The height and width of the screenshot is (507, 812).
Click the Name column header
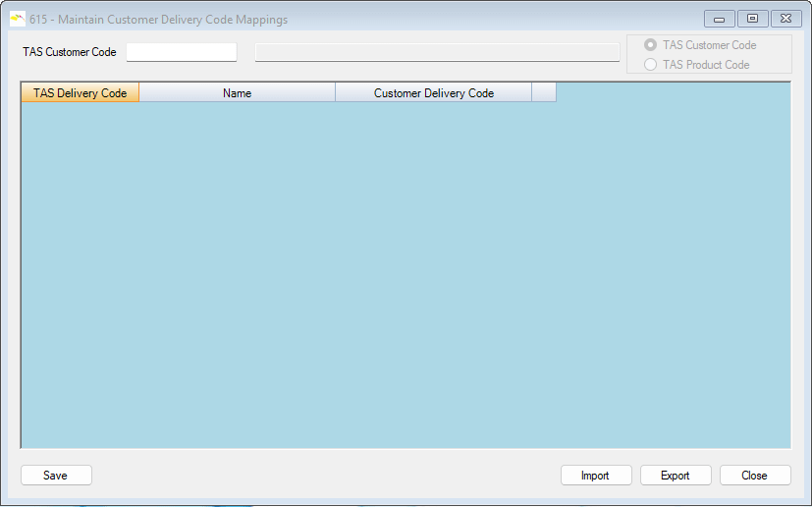[237, 93]
